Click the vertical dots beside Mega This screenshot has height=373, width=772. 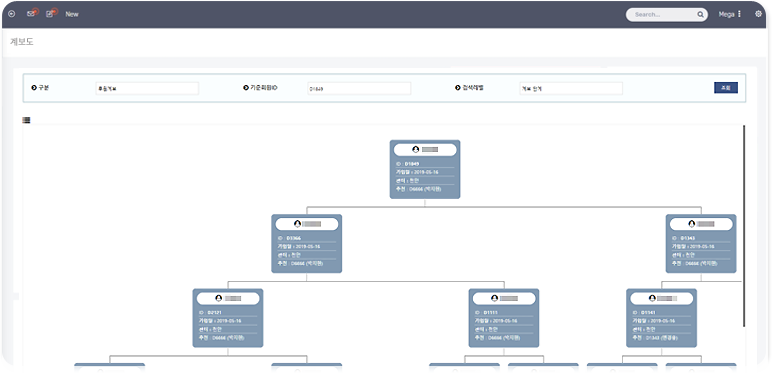pyautogui.click(x=739, y=14)
